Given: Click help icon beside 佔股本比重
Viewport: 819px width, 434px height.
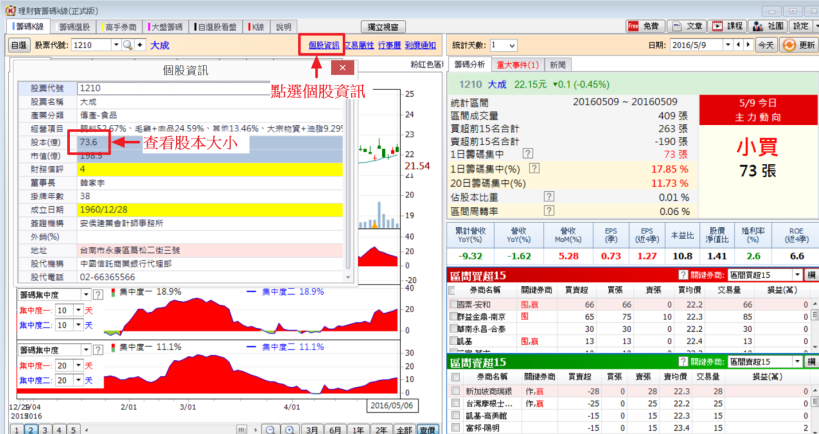Looking at the screenshot, I should pyautogui.click(x=548, y=196).
